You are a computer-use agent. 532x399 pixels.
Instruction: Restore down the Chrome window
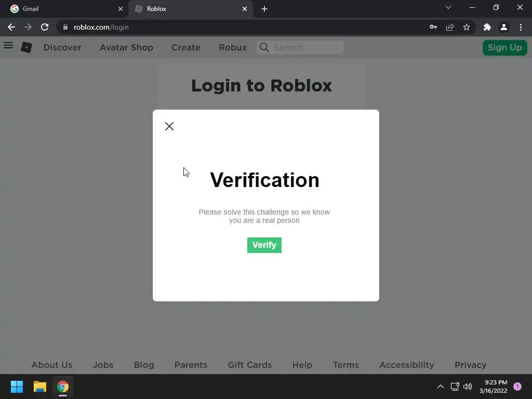click(x=496, y=7)
